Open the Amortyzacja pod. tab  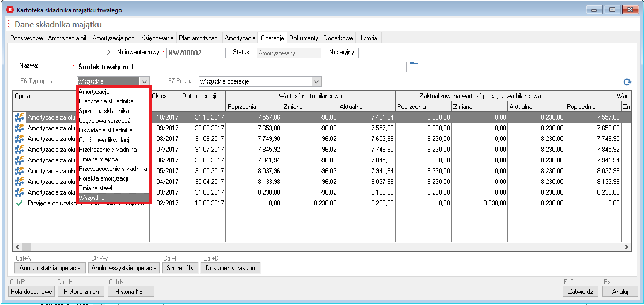[x=114, y=38]
